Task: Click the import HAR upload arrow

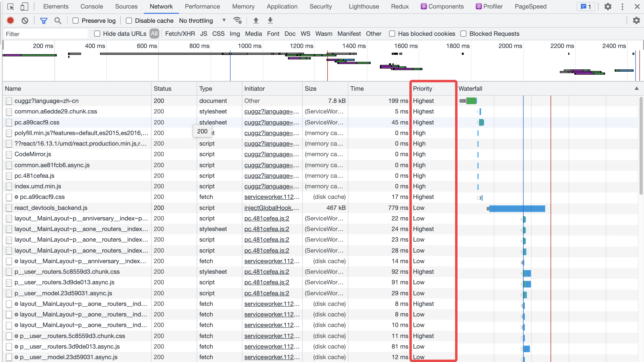Action: (x=256, y=20)
